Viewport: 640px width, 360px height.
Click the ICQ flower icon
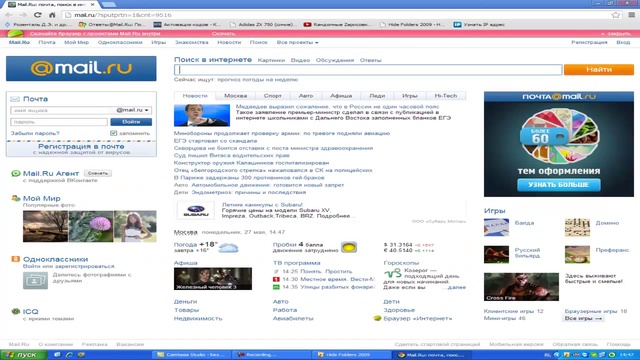point(16,311)
